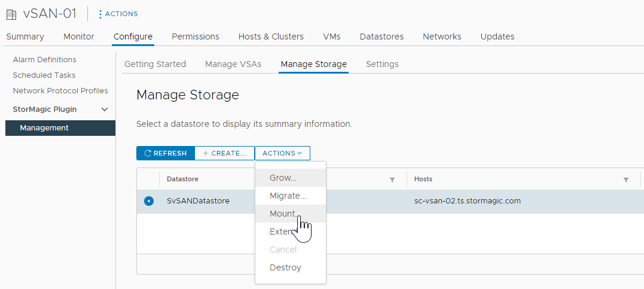This screenshot has height=289, width=644.
Task: Click host sc-vsan-02.ts.stormagic.com cell
Action: click(x=468, y=201)
